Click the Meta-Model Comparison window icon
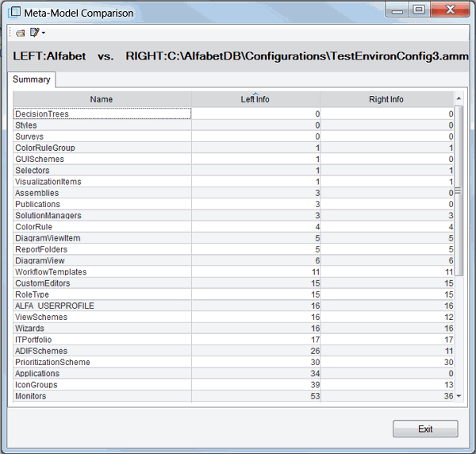This screenshot has height=454, width=476. tap(13, 13)
